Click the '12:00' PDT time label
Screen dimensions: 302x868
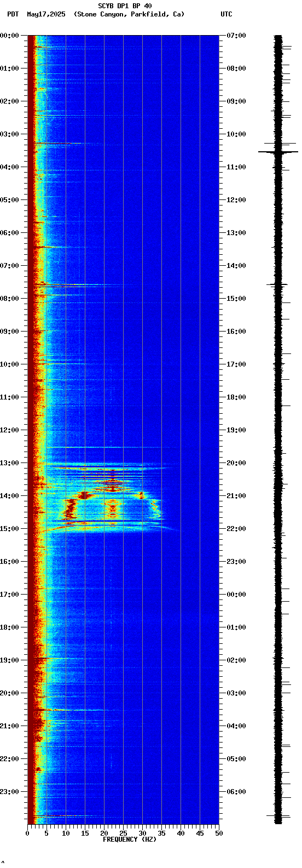pos(9,430)
